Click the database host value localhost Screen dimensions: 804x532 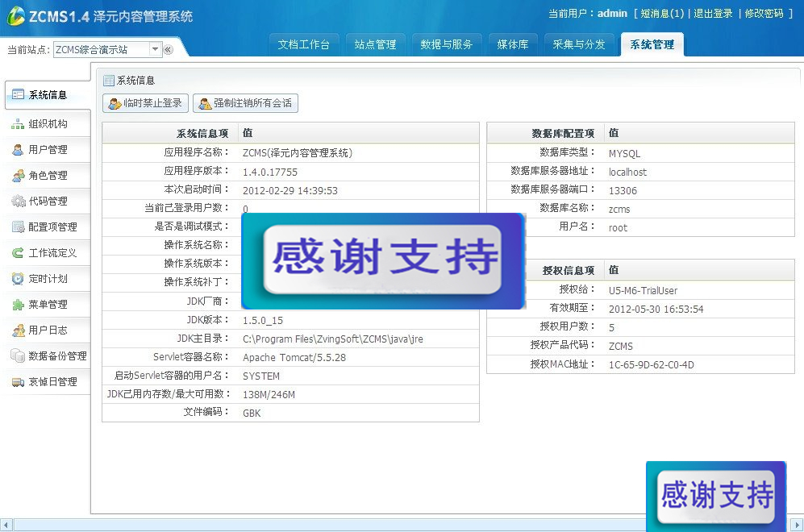[627, 172]
